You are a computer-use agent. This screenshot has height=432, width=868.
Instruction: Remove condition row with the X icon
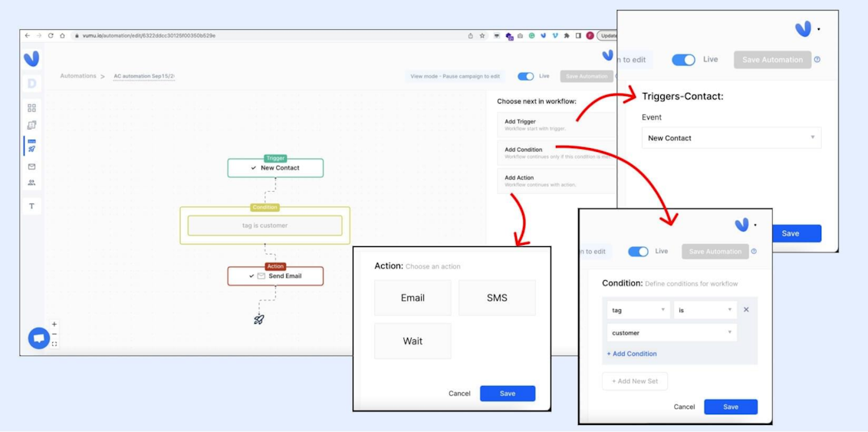(x=746, y=310)
